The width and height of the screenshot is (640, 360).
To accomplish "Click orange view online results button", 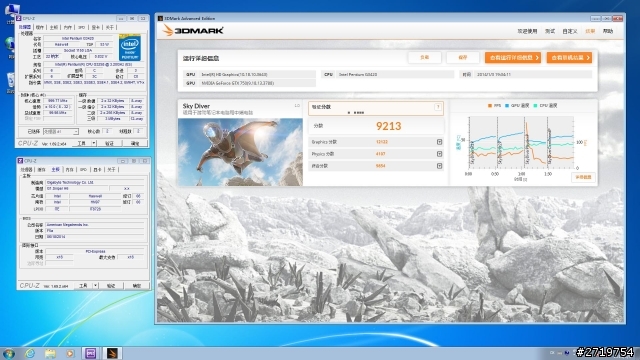I will 569,58.
